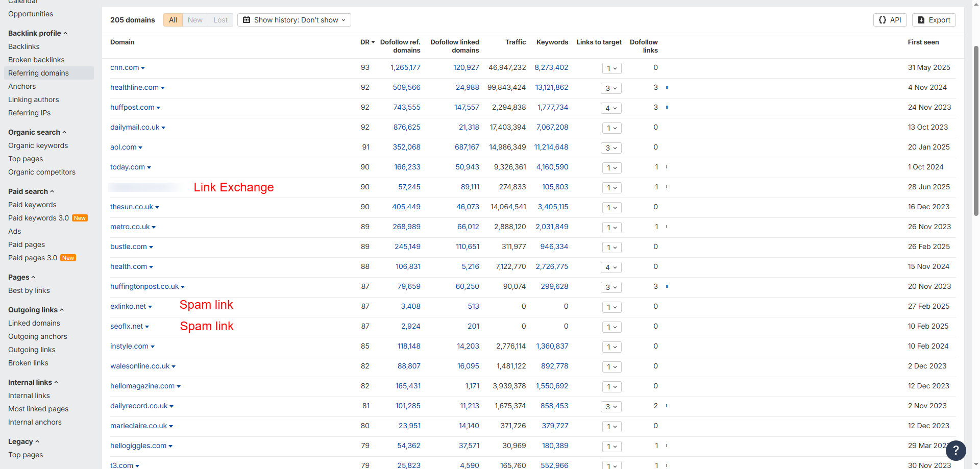Viewport: 980px width, 469px height.
Task: Click keywords value 8,273,402 for cnn.com
Action: (x=551, y=67)
